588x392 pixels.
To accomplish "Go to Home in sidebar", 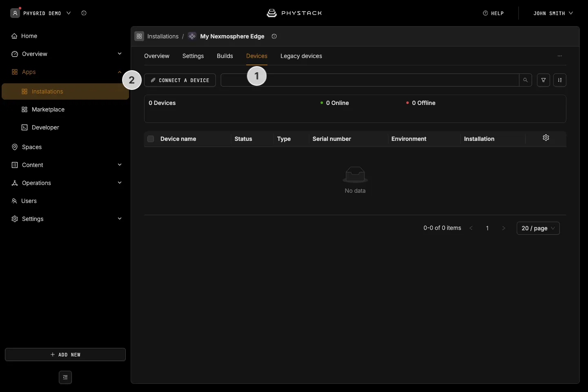I will point(65,36).
